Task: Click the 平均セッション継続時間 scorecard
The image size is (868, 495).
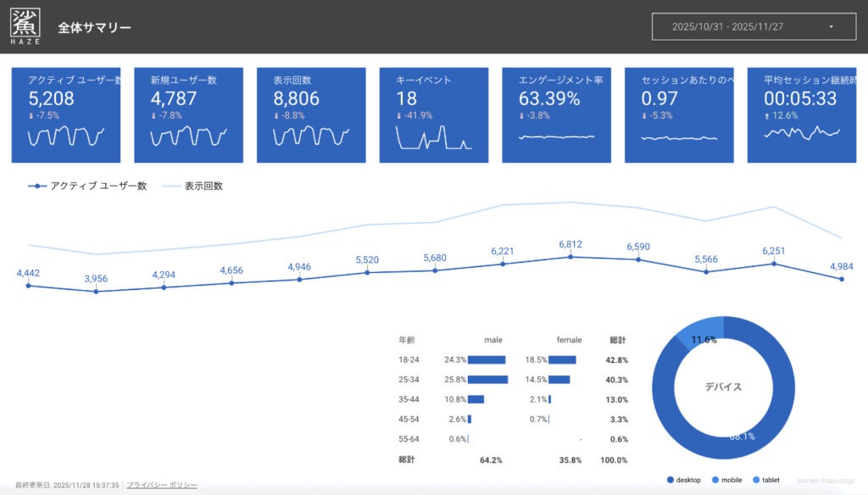Action: tap(803, 115)
